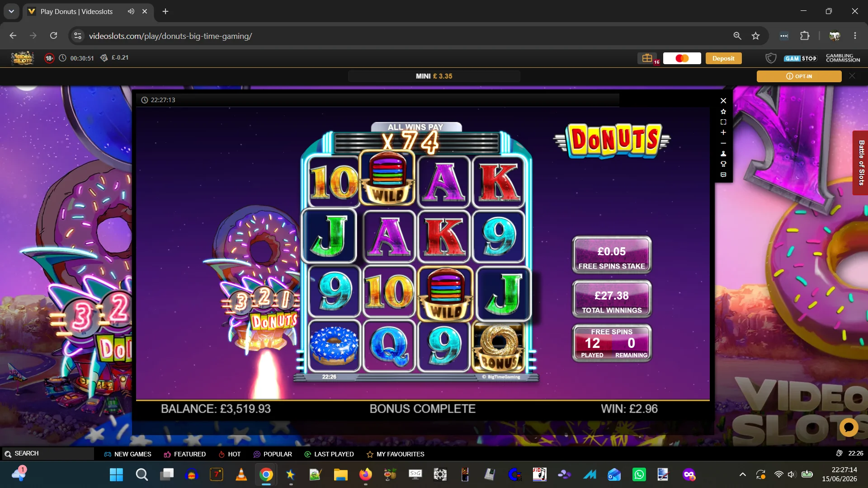The height and width of the screenshot is (488, 868).
Task: Open the Battle of Slots side tab
Action: [x=861, y=163]
